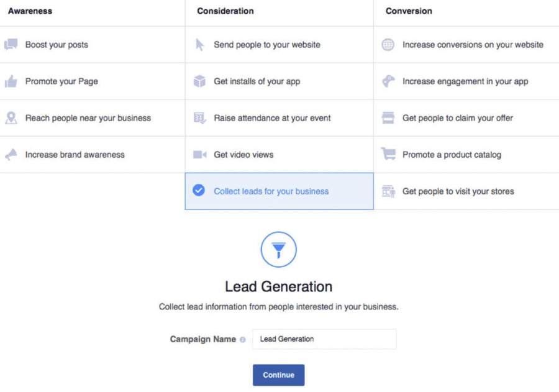Click the Lead Generation funnel icon
The width and height of the screenshot is (559, 392).
[278, 249]
